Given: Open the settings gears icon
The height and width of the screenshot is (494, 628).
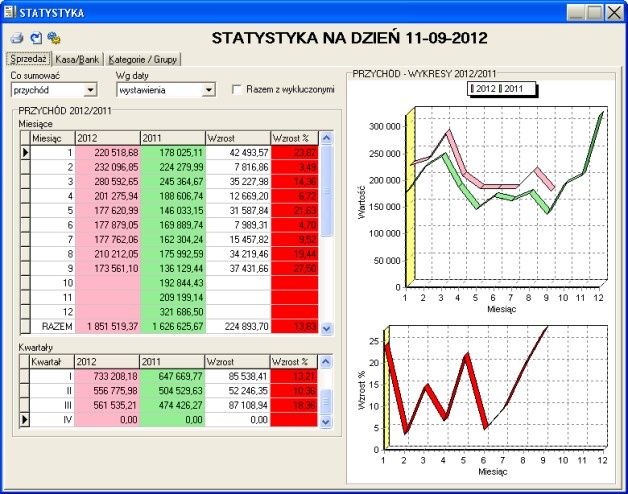Looking at the screenshot, I should point(54,38).
